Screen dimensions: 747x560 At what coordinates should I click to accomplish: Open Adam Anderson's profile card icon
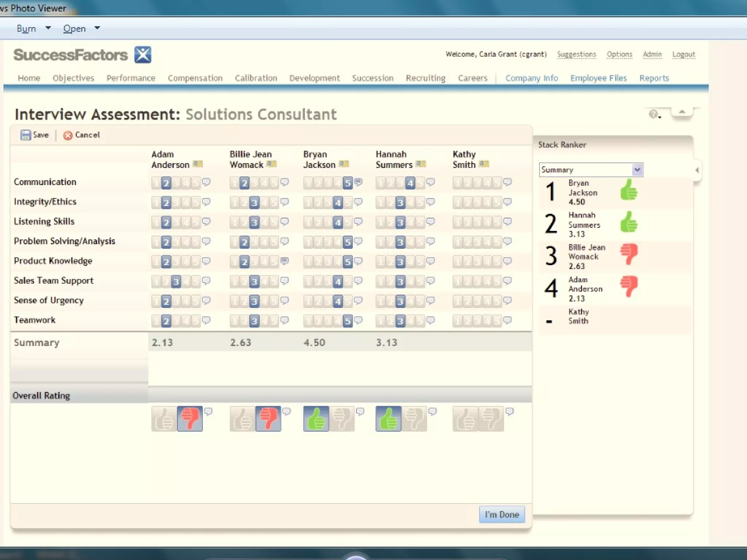(198, 164)
